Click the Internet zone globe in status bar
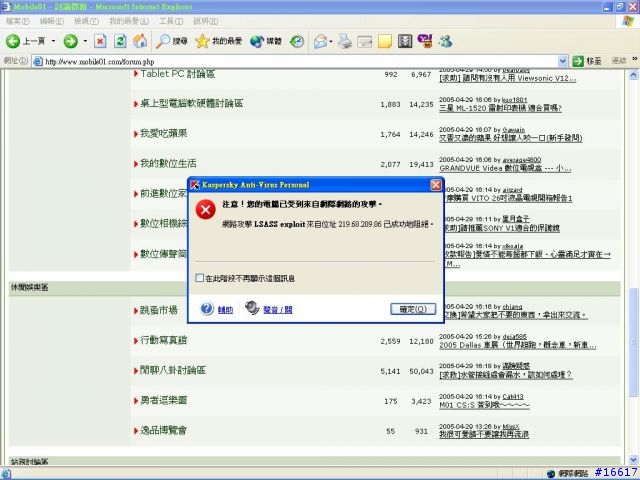 pyautogui.click(x=551, y=473)
